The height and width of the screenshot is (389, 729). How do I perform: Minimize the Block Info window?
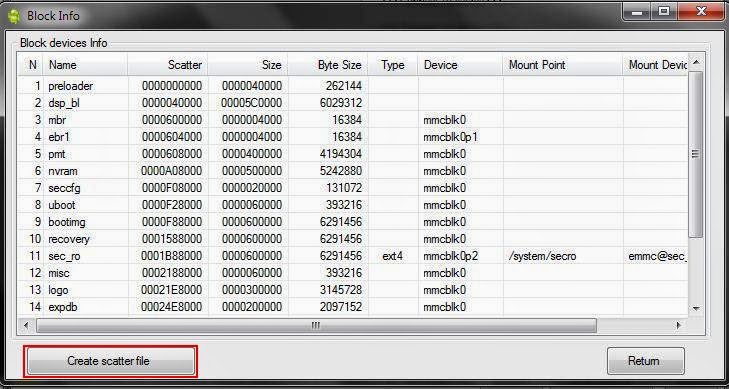637,13
